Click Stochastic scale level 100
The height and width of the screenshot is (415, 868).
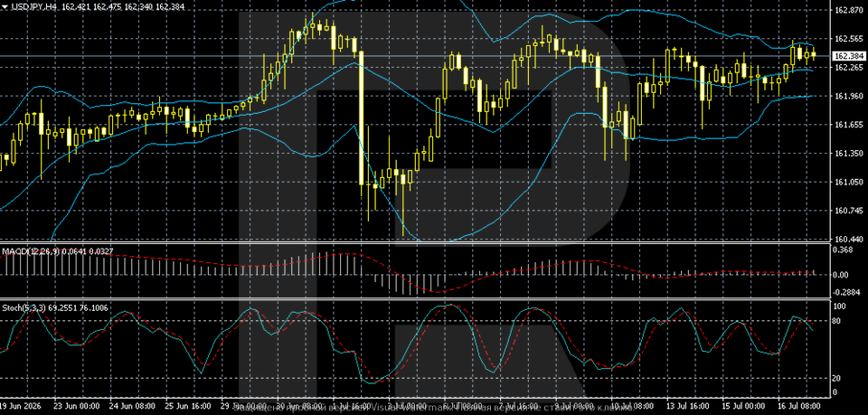click(839, 306)
